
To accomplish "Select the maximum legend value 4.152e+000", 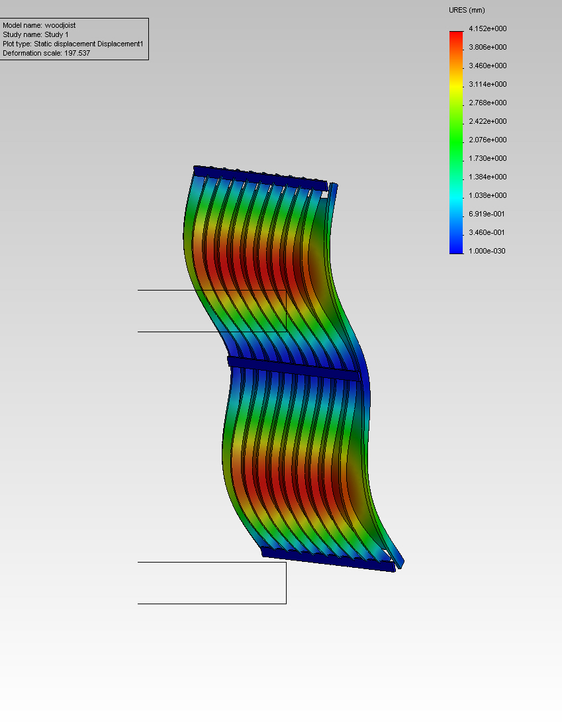I will tap(488, 28).
